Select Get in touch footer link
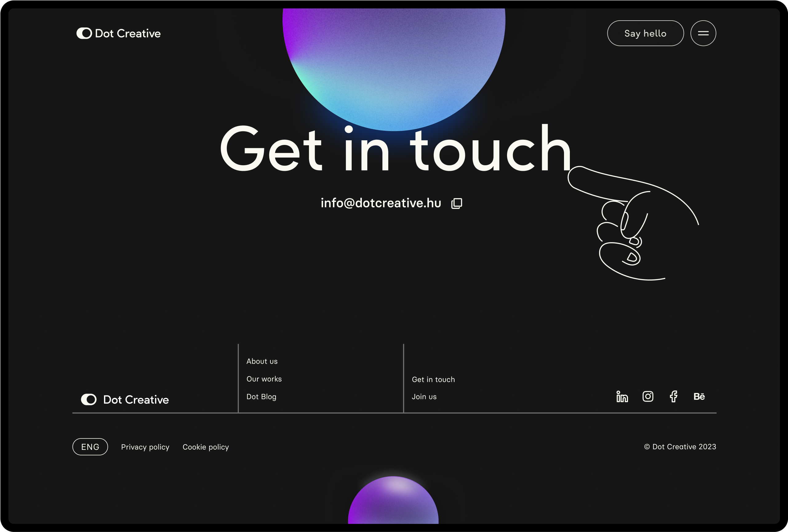 [433, 379]
